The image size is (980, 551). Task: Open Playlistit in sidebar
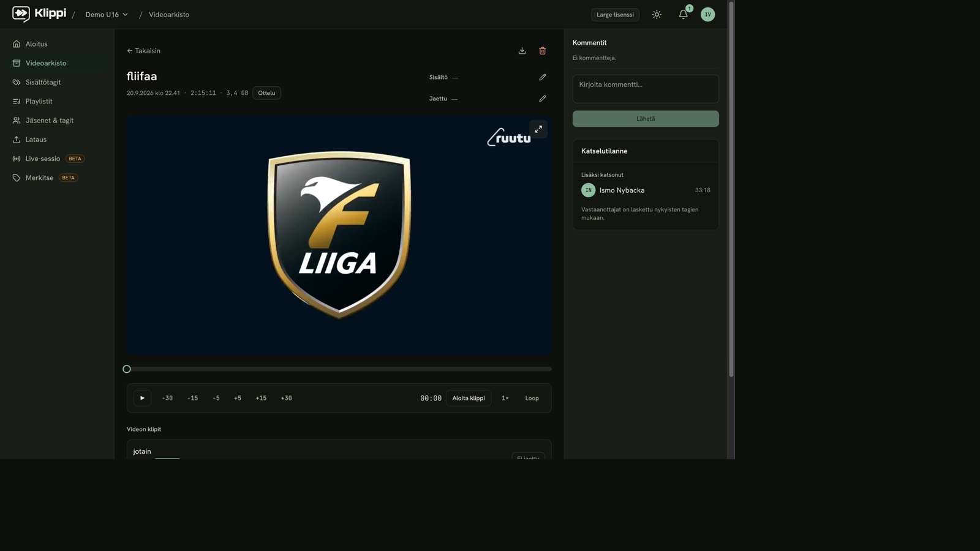click(x=57, y=101)
